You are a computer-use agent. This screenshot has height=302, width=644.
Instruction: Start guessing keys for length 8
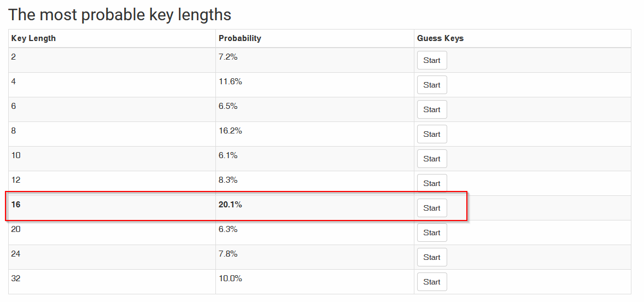[x=432, y=135]
